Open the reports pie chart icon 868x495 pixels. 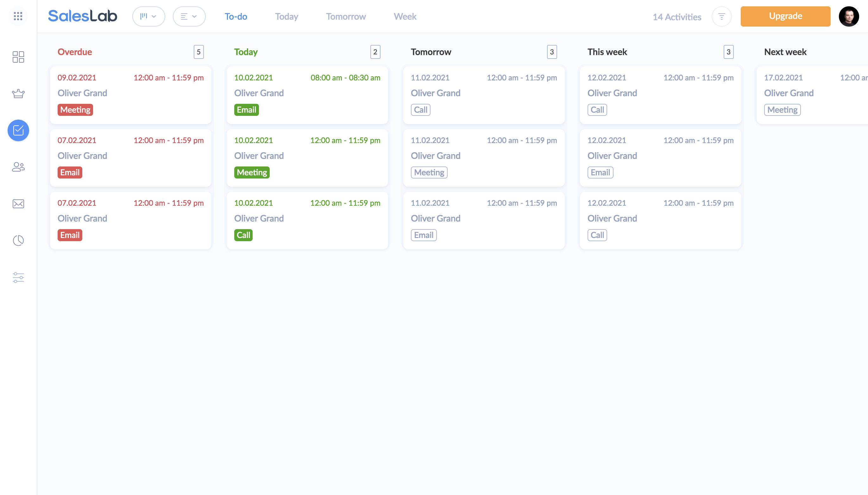[18, 240]
